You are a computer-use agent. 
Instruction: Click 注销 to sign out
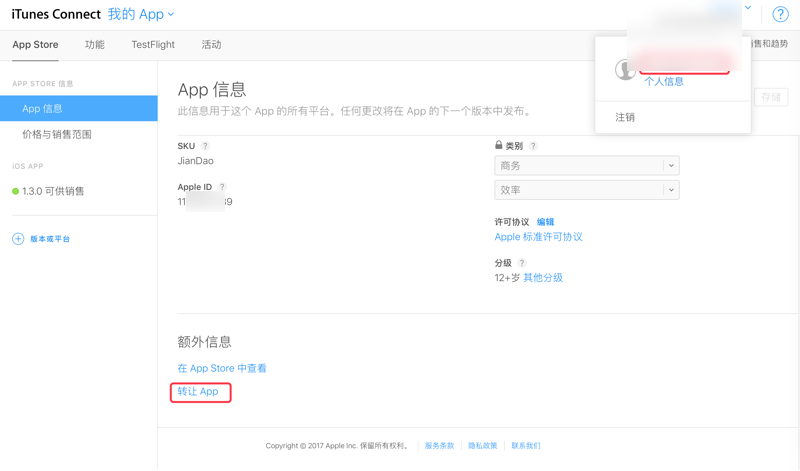625,117
